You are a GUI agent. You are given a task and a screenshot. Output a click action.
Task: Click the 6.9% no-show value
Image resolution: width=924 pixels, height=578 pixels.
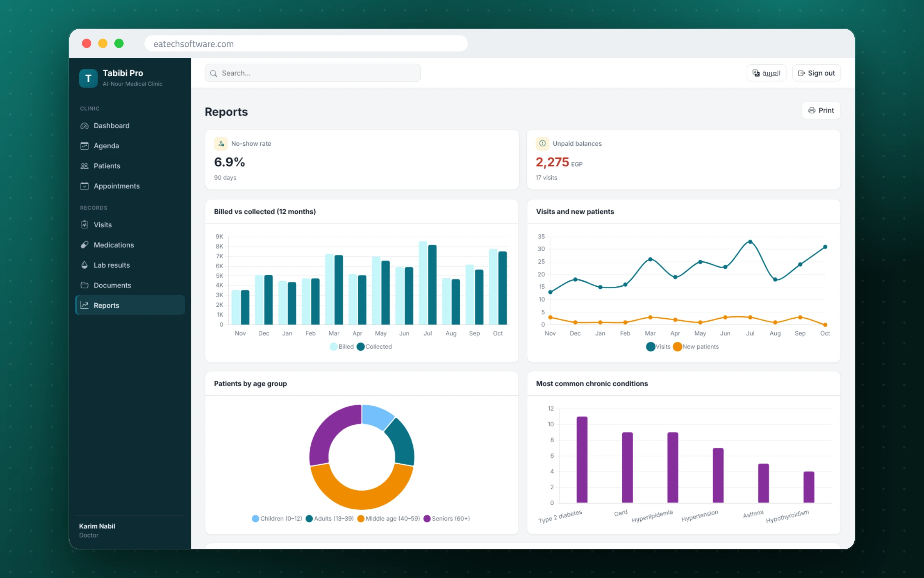tap(229, 162)
